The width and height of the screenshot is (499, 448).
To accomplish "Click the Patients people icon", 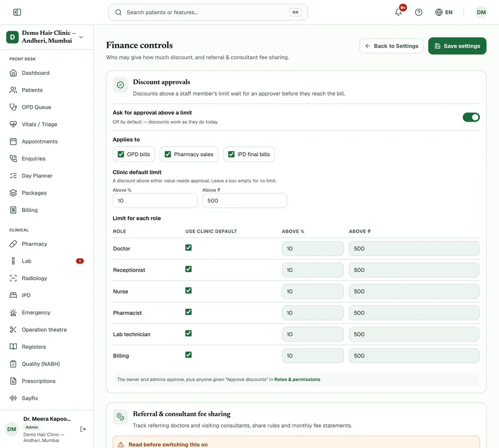I will (13, 90).
